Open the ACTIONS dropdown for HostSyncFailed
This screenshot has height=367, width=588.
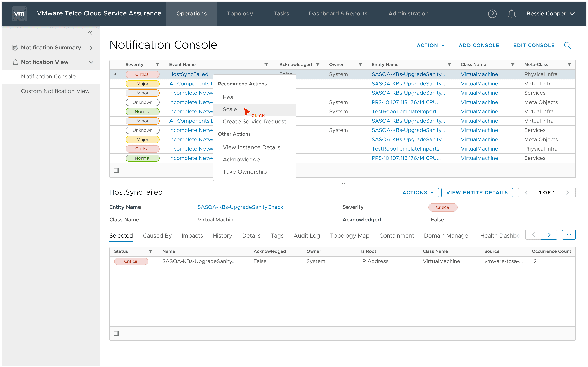pyautogui.click(x=418, y=192)
